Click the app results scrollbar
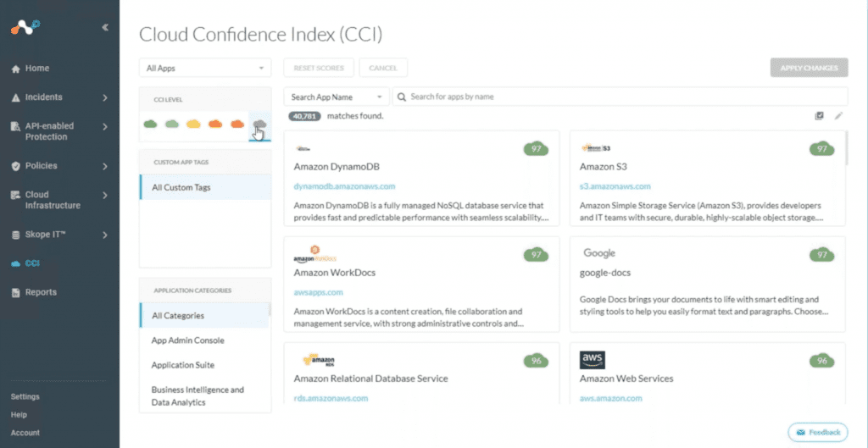 point(847,148)
